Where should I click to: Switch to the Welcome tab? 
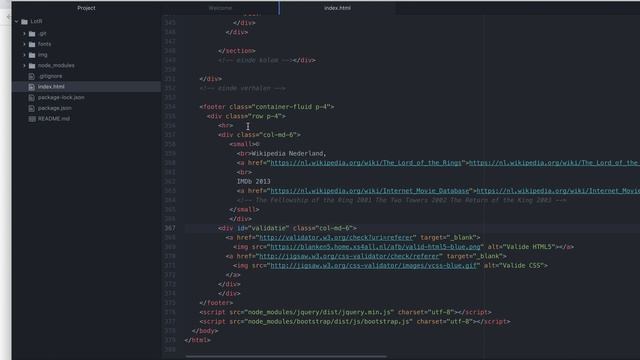tap(220, 8)
